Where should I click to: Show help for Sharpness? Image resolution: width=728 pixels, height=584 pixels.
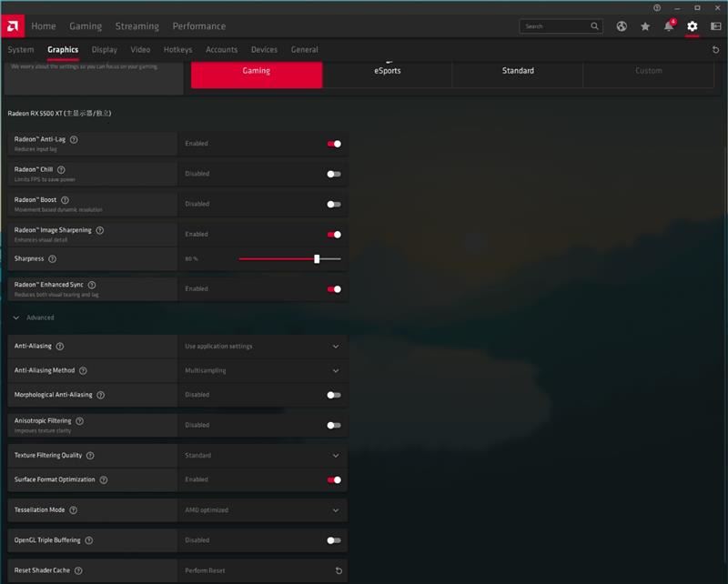pos(53,259)
